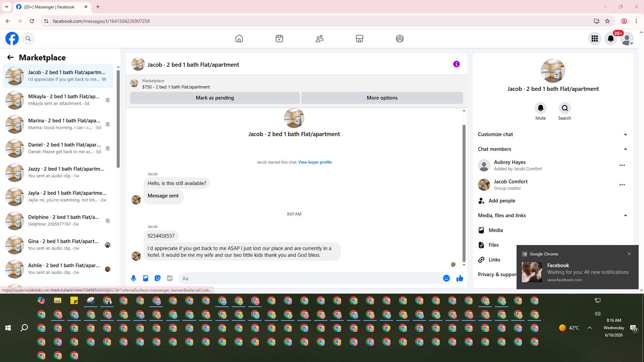The height and width of the screenshot is (362, 644).
Task: Open Facebook search magnifier
Action: 28,39
